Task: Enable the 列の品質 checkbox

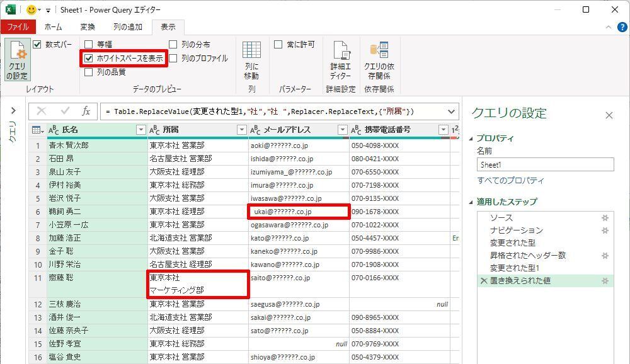Action: point(89,72)
